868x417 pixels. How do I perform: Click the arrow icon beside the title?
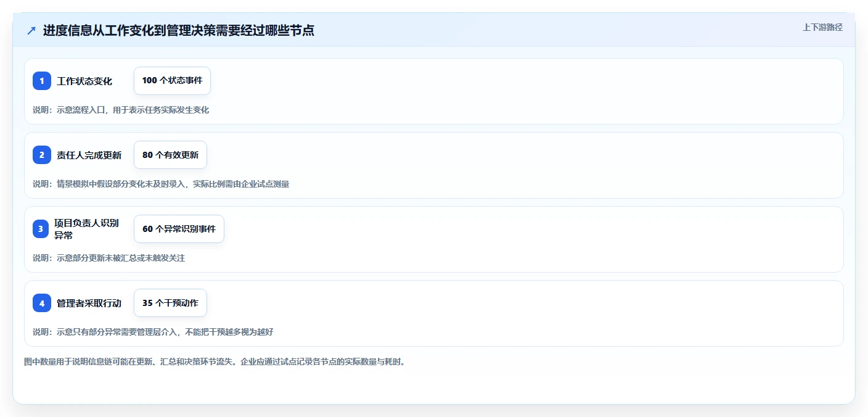tap(31, 30)
